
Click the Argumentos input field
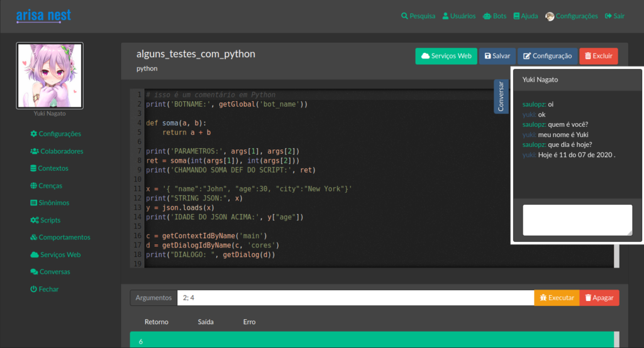point(355,298)
